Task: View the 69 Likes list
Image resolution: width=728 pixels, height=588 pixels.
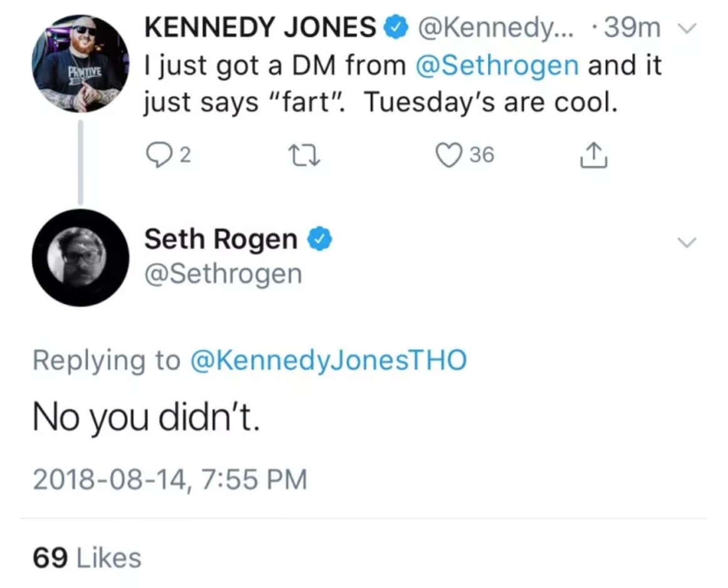Action: pyautogui.click(x=87, y=558)
